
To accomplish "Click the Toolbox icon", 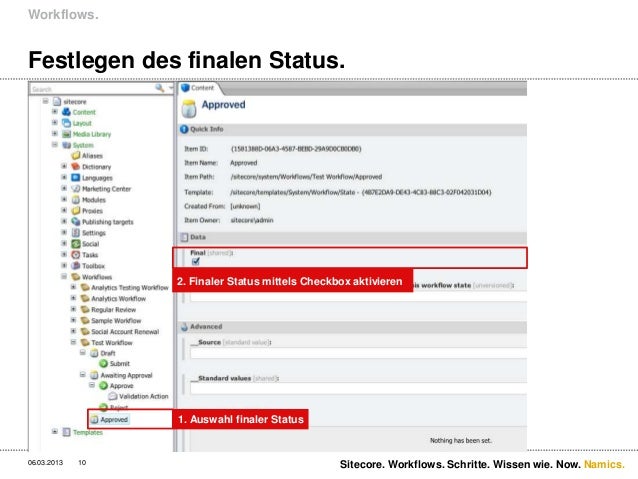I will pyautogui.click(x=76, y=265).
